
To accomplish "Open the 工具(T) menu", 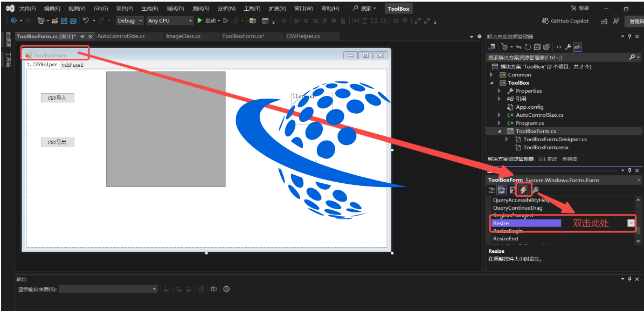I will point(252,9).
